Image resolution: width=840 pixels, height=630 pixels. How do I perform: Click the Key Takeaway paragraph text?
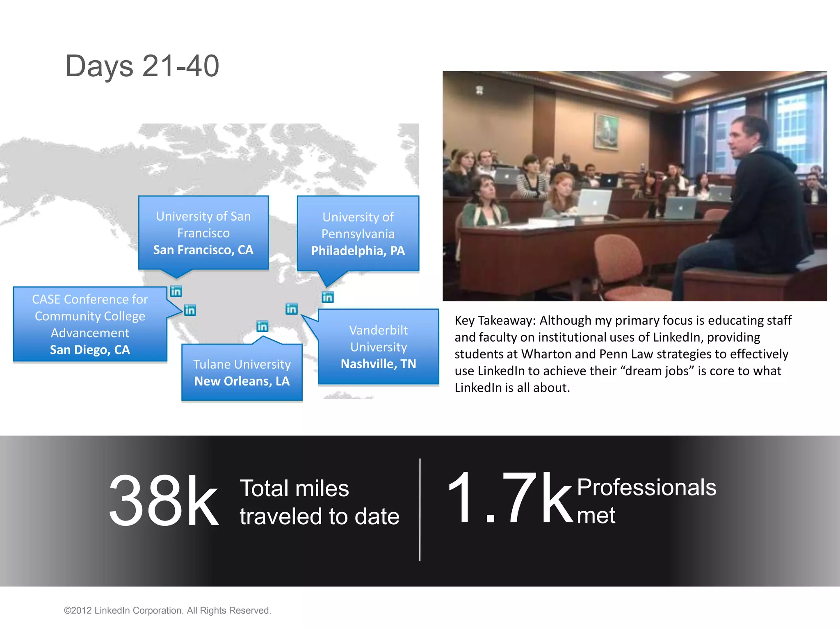[623, 354]
